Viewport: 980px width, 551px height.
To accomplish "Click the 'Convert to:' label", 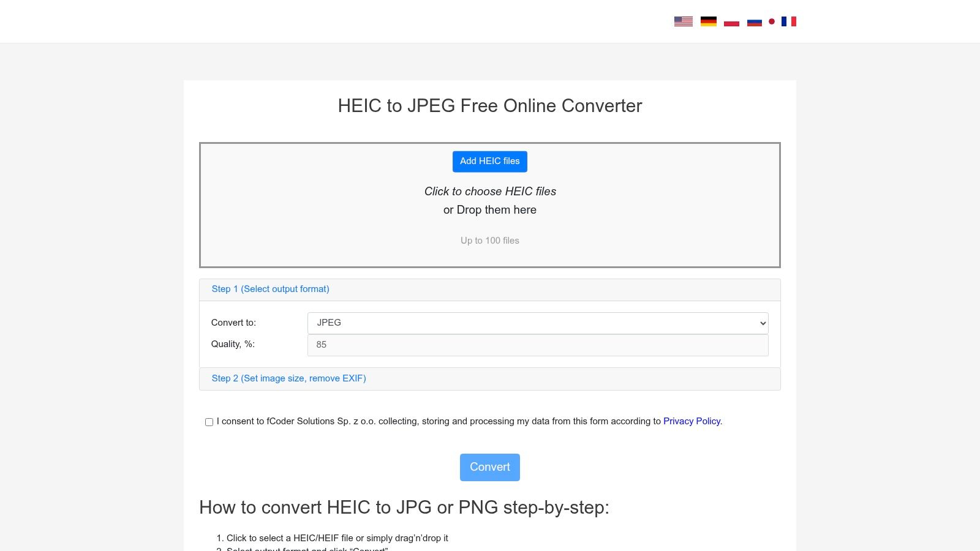I will [234, 323].
